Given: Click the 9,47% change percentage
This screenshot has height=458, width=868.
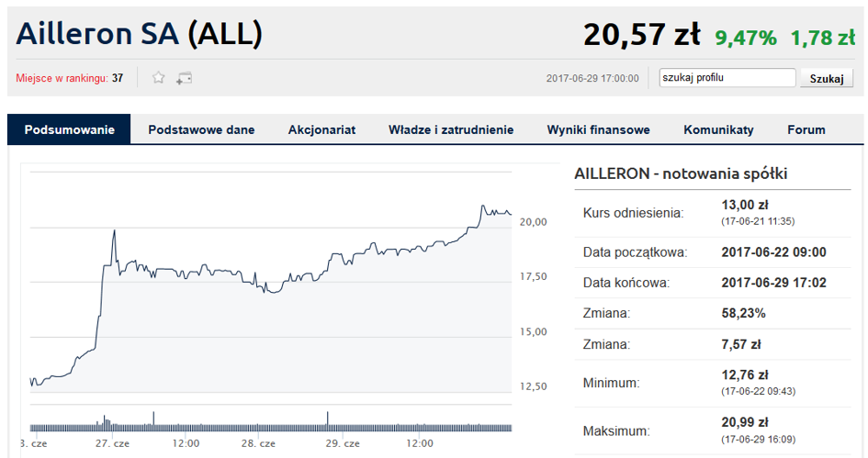Looking at the screenshot, I should pos(746,38).
